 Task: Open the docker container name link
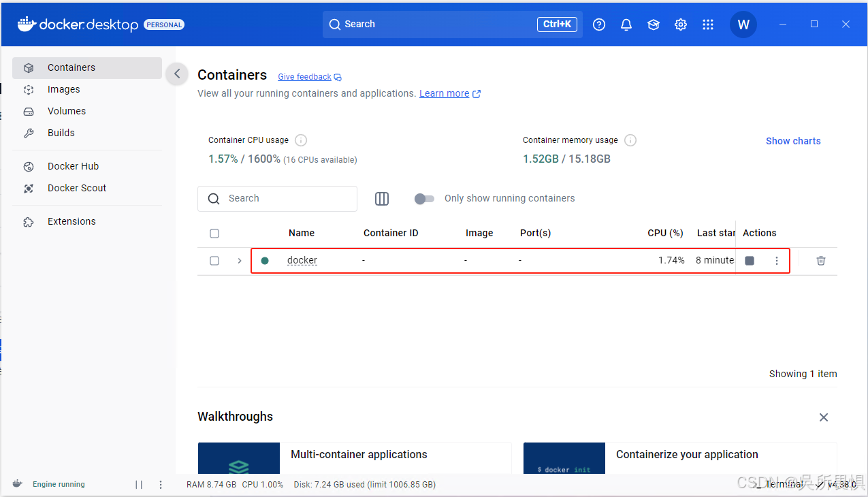[x=302, y=261]
